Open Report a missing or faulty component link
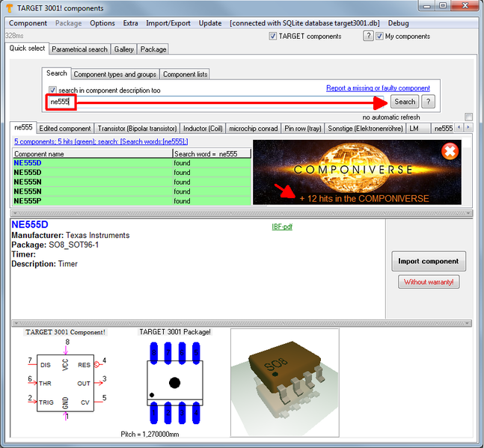 coord(378,88)
